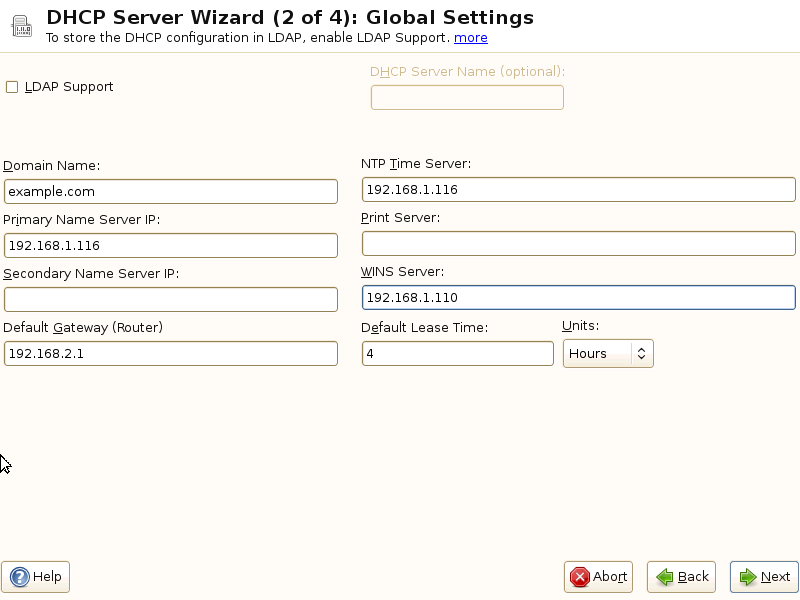Click the Domain Name field with example.com
Screen dimensions: 800x600
(171, 191)
